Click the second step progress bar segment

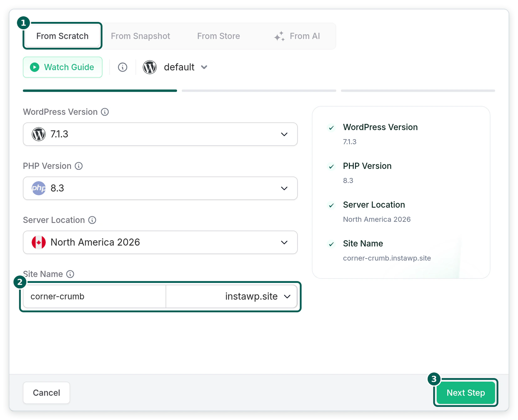tap(259, 91)
